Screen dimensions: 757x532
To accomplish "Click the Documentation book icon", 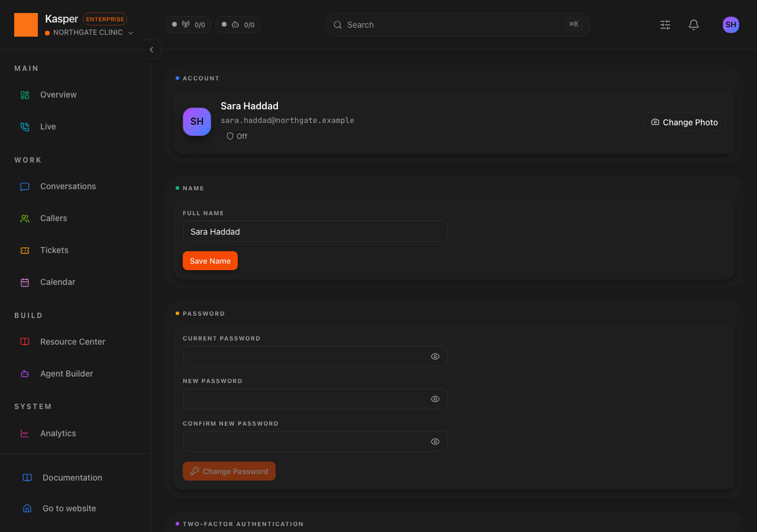I will click(27, 478).
